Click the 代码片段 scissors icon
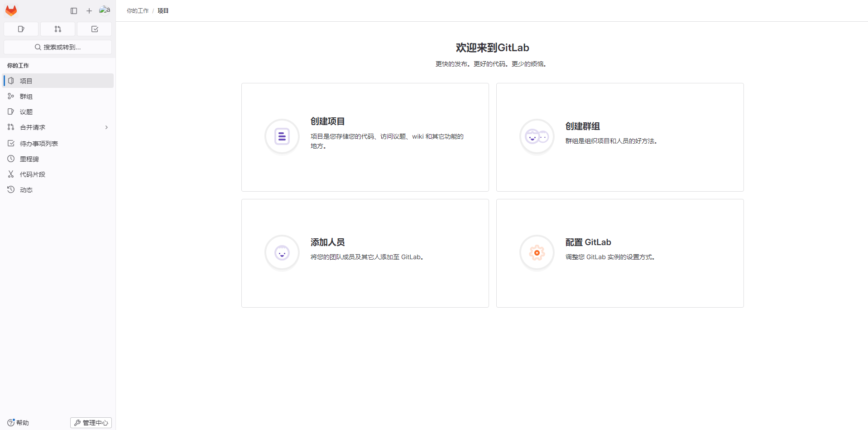 [11, 174]
